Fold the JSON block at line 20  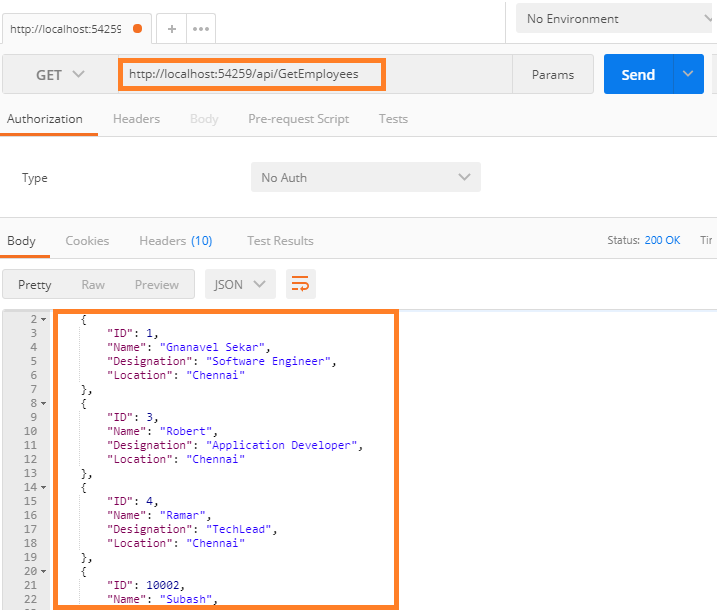point(43,571)
